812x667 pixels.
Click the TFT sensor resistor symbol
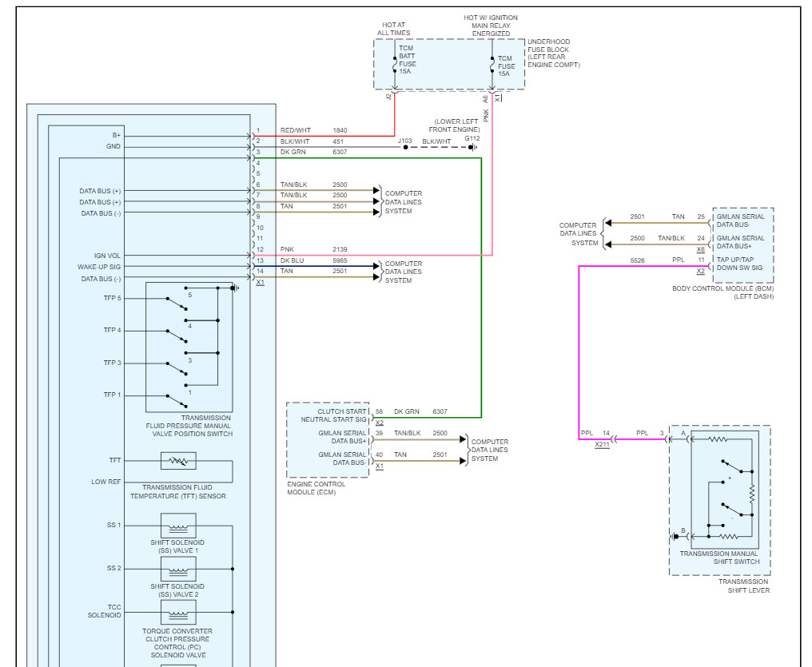pos(178,461)
